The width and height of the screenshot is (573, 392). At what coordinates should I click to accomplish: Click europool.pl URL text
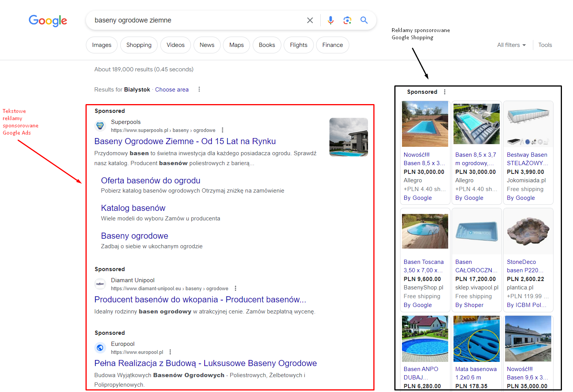click(x=137, y=352)
